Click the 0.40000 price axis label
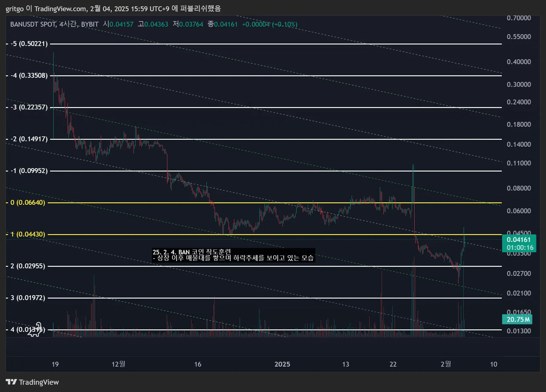This screenshot has width=546, height=392. pyautogui.click(x=519, y=62)
